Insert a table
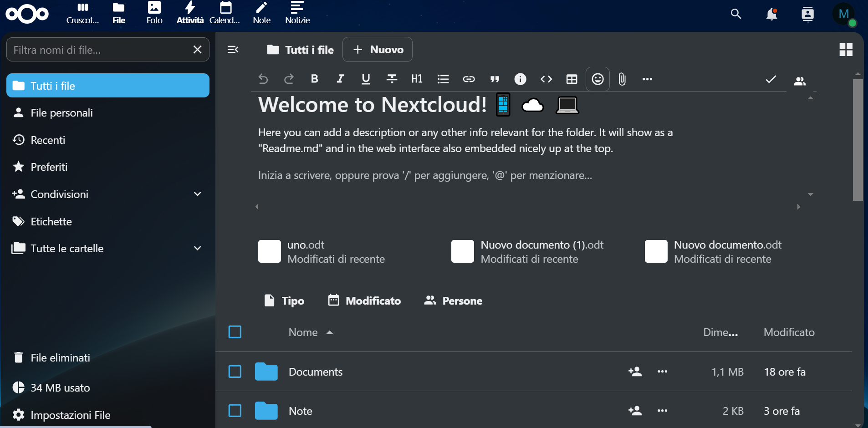Viewport: 868px width, 428px height. (x=572, y=79)
